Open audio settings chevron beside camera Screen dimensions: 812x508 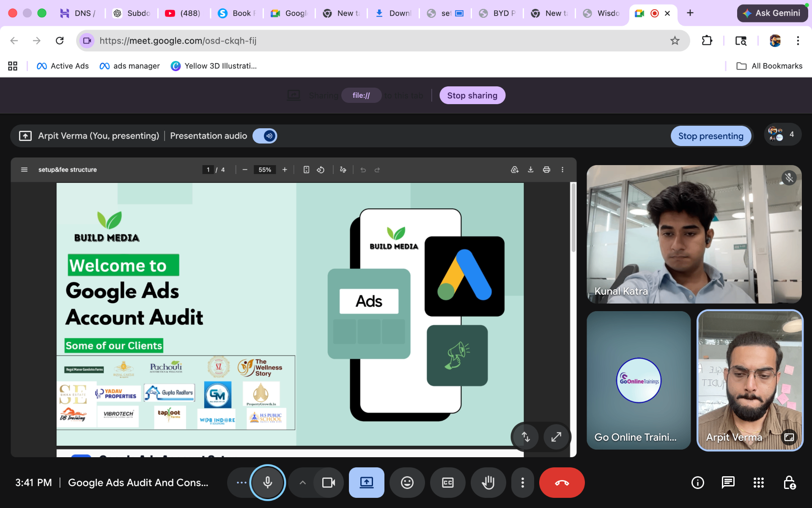coord(302,483)
